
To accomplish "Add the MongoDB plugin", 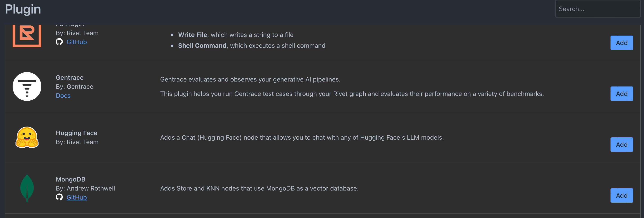I will point(622,195).
